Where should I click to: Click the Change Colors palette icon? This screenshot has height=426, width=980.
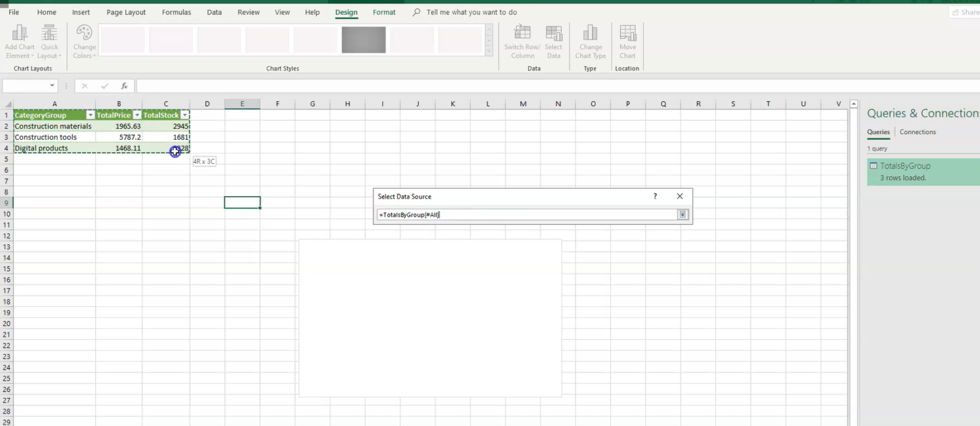tap(84, 34)
